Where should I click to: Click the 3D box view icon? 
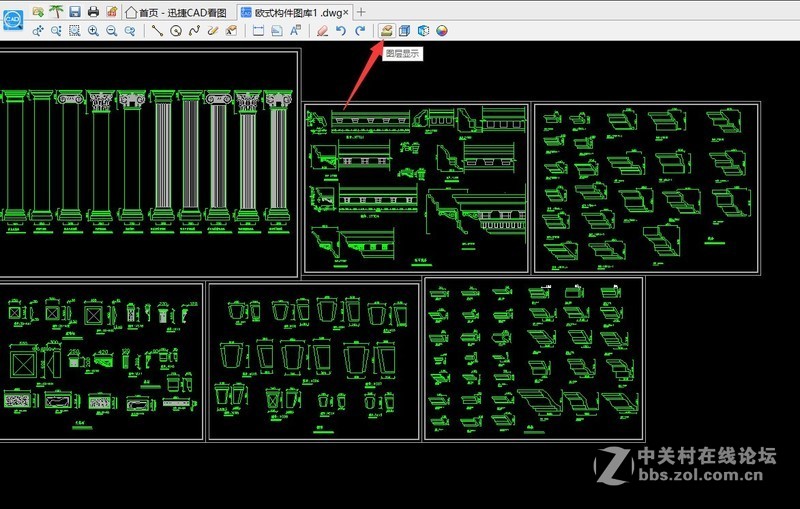[x=405, y=31]
